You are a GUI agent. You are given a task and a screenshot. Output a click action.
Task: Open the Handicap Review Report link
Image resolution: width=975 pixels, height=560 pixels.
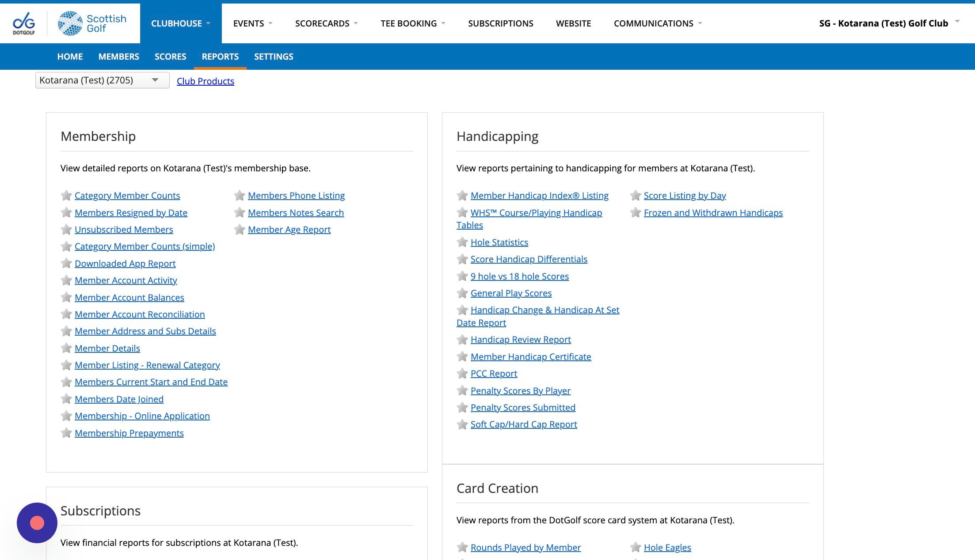pyautogui.click(x=520, y=340)
